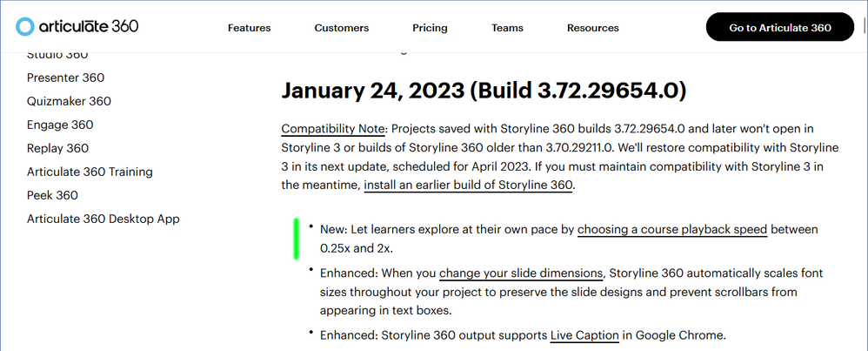The height and width of the screenshot is (351, 868).
Task: Open Peek 360 from the sidebar
Action: [x=52, y=195]
